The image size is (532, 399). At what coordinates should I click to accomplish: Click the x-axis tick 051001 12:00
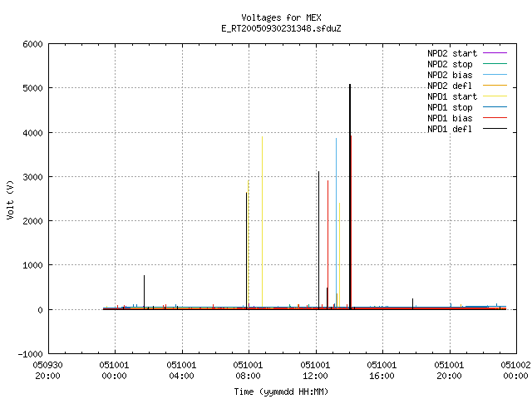(315, 371)
